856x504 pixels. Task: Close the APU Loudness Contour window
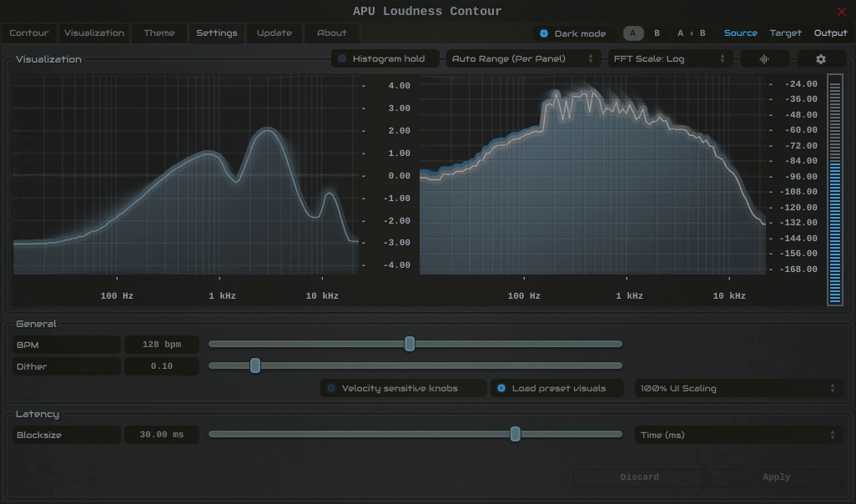pyautogui.click(x=841, y=12)
